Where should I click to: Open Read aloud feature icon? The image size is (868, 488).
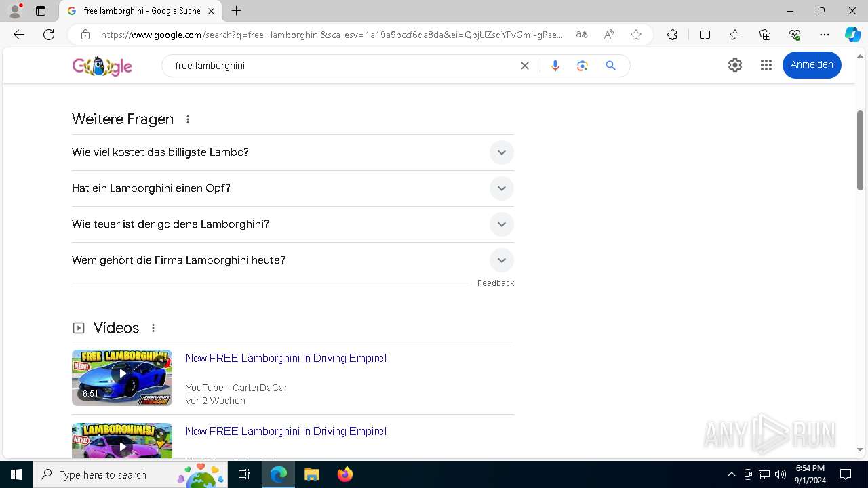(609, 35)
